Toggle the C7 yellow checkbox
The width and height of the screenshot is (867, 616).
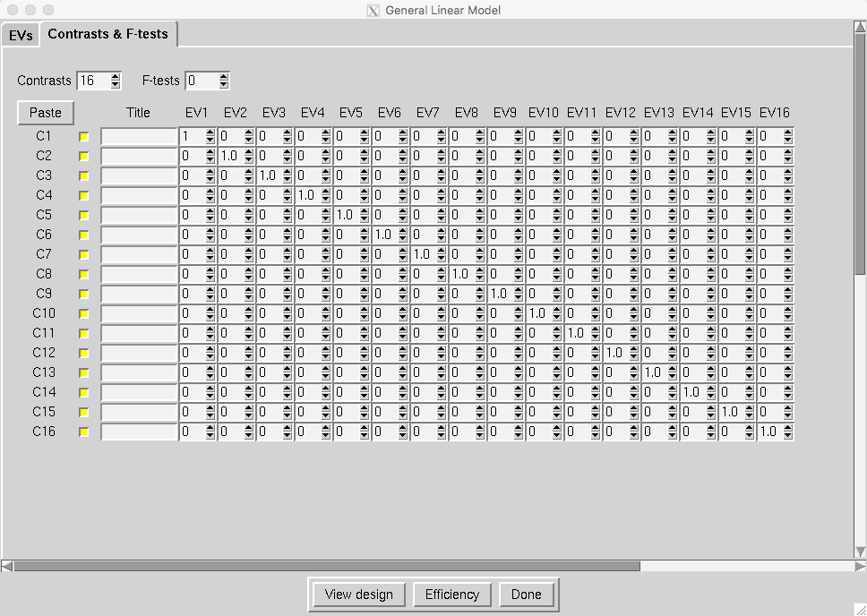pos(83,254)
